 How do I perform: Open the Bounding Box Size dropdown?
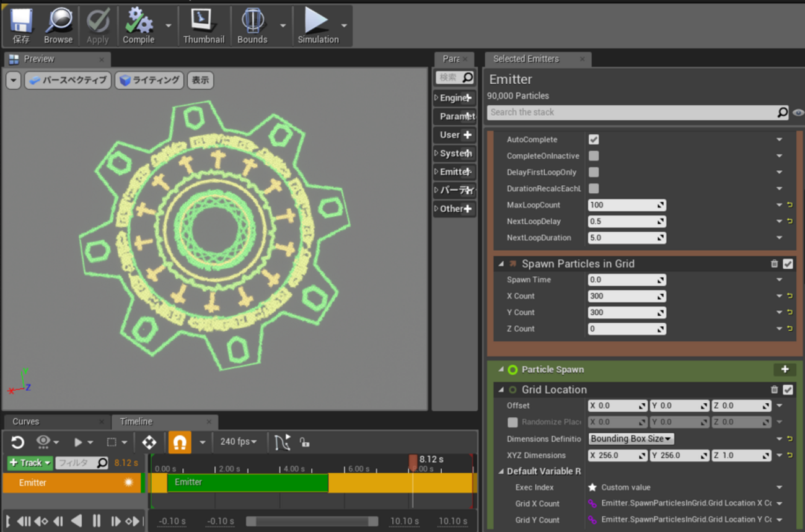pyautogui.click(x=630, y=438)
